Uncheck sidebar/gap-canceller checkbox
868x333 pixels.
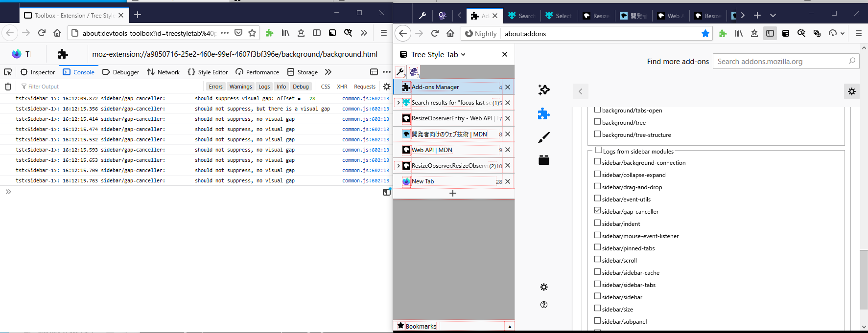tap(597, 210)
